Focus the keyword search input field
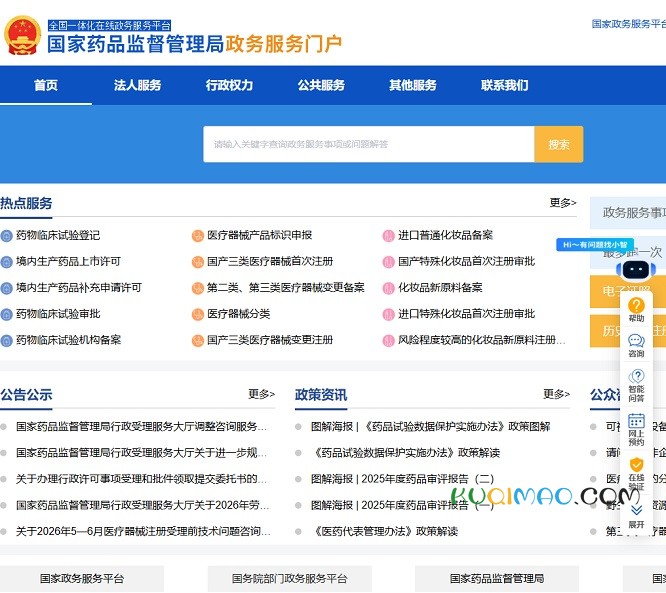Viewport: 666px width, 593px height. [x=369, y=144]
